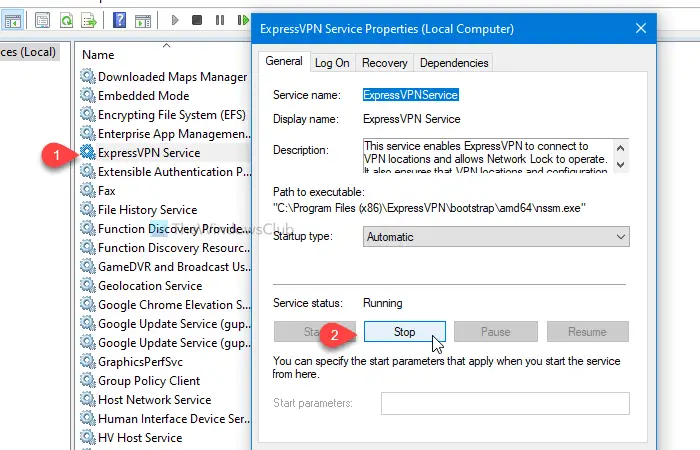
Task: Close the ExpressVPN Service Properties dialog
Action: (x=641, y=29)
